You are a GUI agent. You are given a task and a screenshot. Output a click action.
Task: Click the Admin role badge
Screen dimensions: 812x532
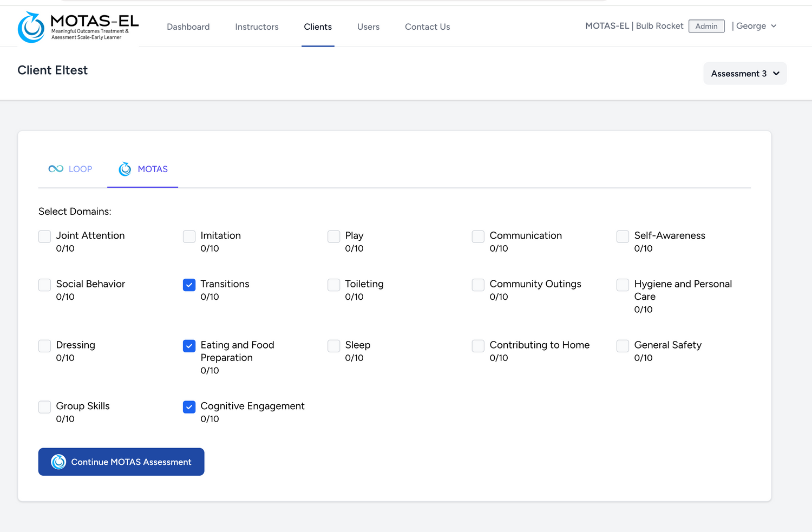706,26
